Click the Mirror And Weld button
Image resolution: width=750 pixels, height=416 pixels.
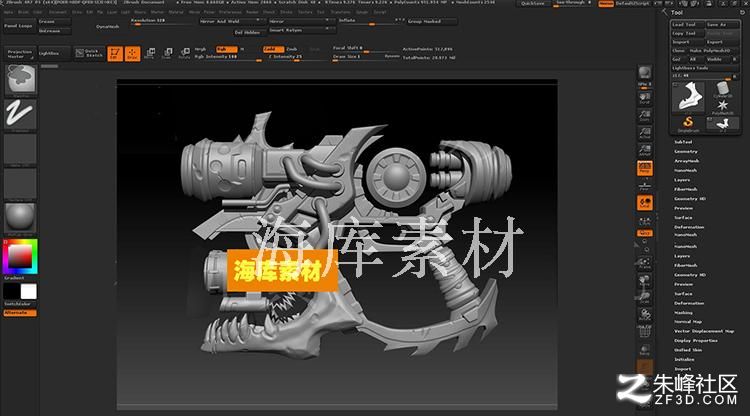232,22
